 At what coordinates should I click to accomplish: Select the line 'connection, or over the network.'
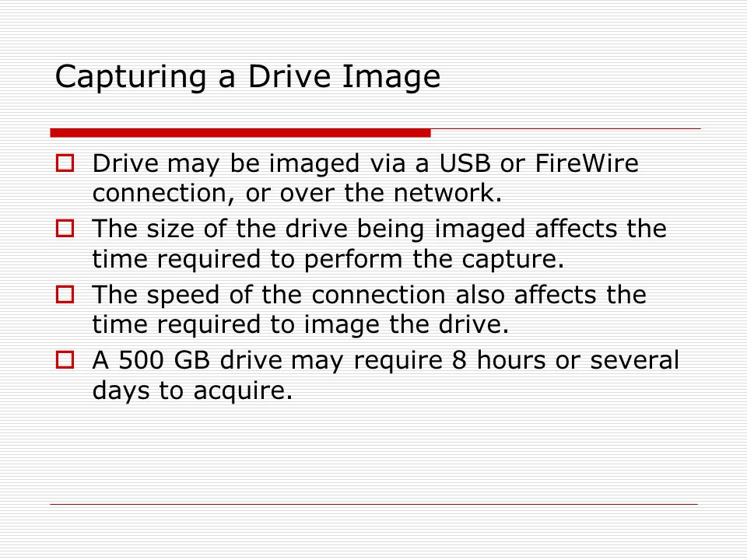pos(296,194)
